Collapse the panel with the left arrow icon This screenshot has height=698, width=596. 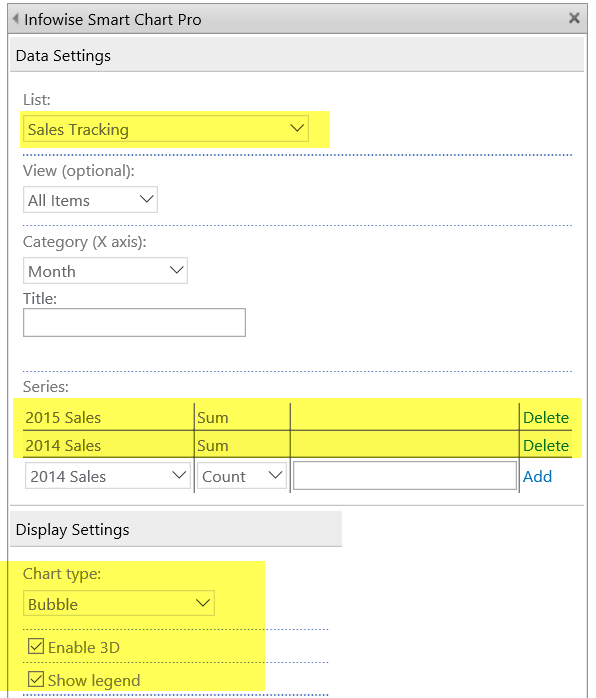16,19
